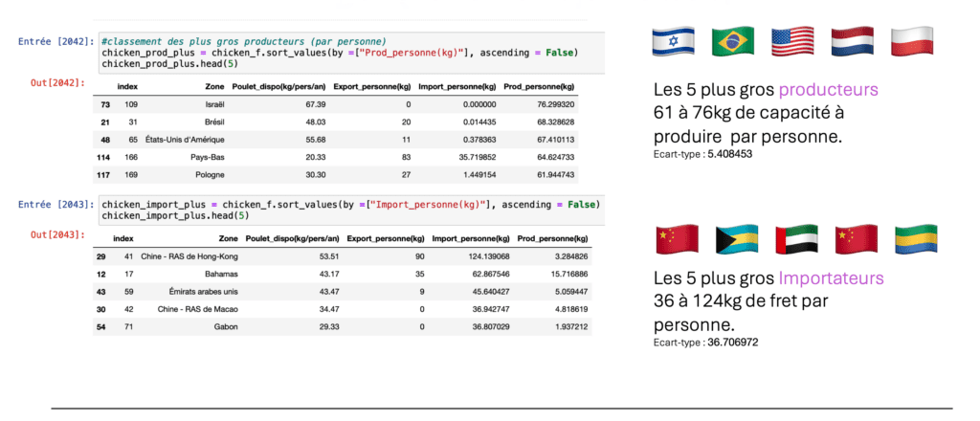
Task: Select the Ecart-type 36.706972 text
Action: (703, 342)
